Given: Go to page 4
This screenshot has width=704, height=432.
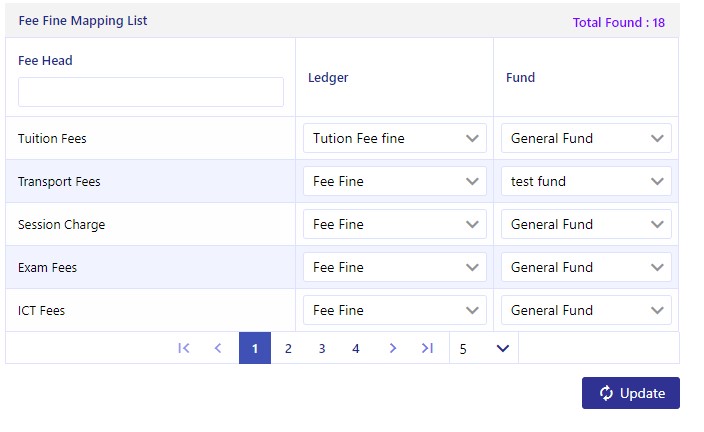Looking at the screenshot, I should pyautogui.click(x=356, y=348).
